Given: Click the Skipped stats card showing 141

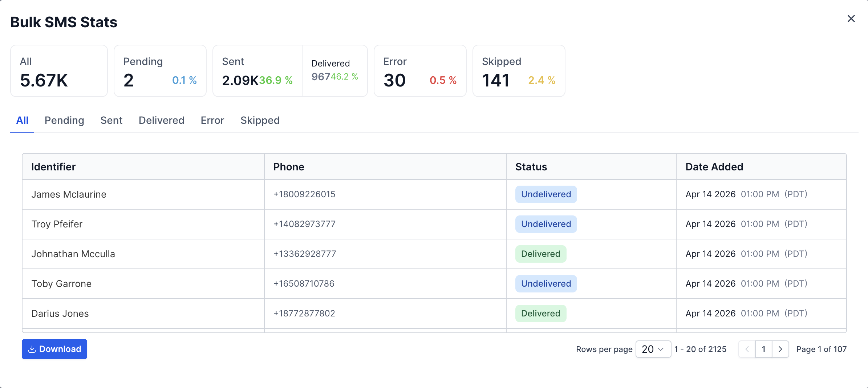Looking at the screenshot, I should 519,70.
